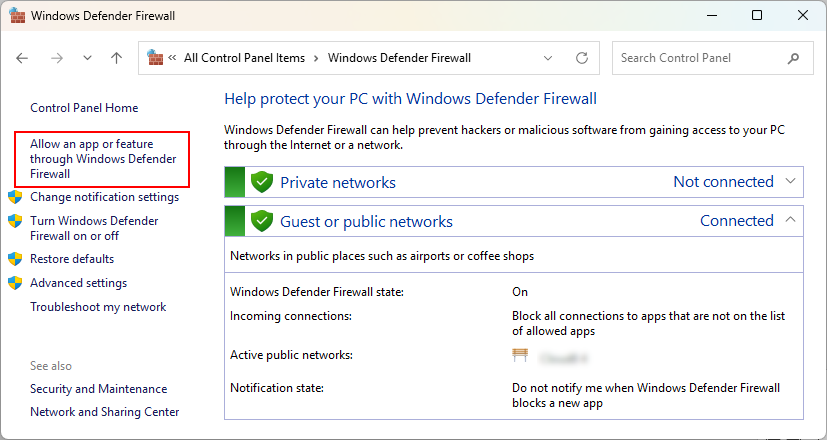The image size is (827, 440).
Task: Click the Incoming connections label
Action: point(291,316)
